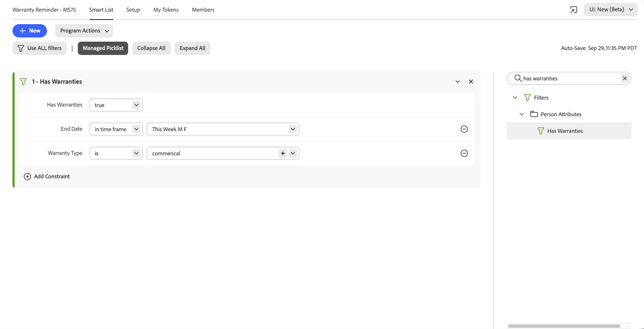This screenshot has width=644, height=329.
Task: Go to the Members tab
Action: coord(203,10)
